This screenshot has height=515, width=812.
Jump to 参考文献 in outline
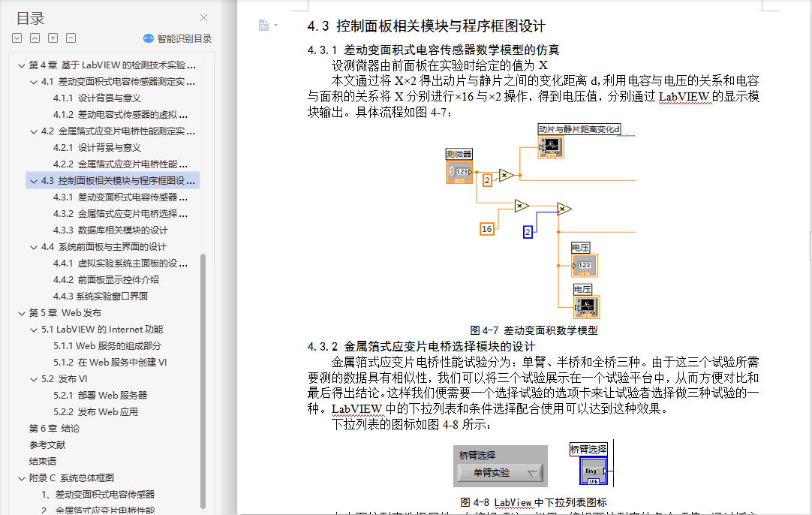pos(47,445)
